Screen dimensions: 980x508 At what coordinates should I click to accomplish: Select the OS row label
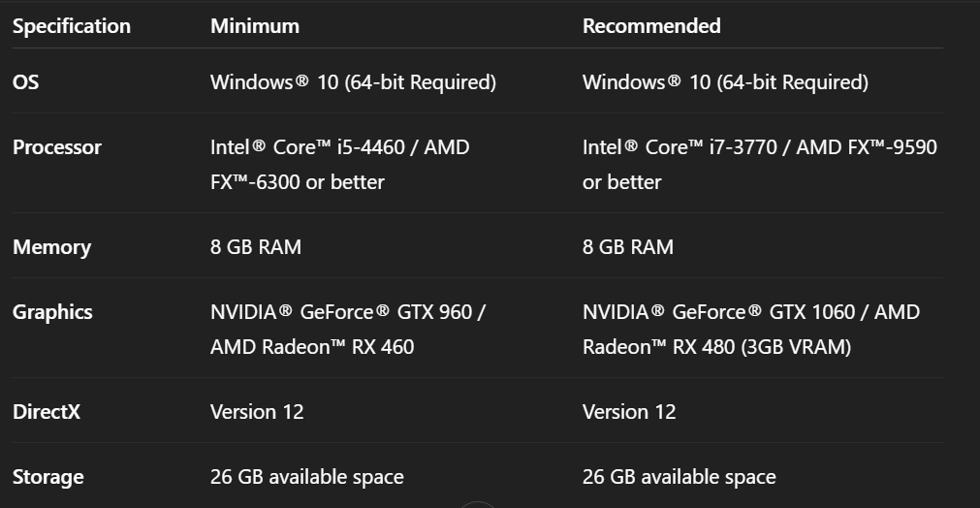click(x=26, y=82)
